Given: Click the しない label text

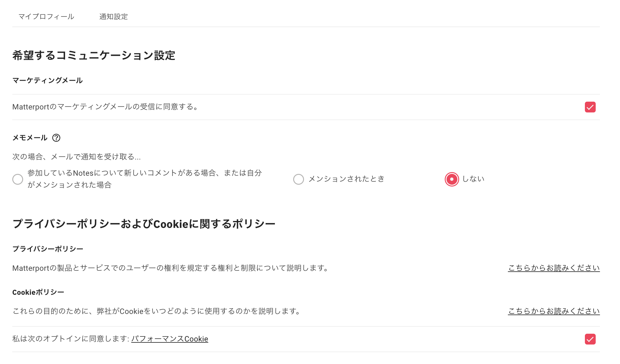Looking at the screenshot, I should pos(473,179).
